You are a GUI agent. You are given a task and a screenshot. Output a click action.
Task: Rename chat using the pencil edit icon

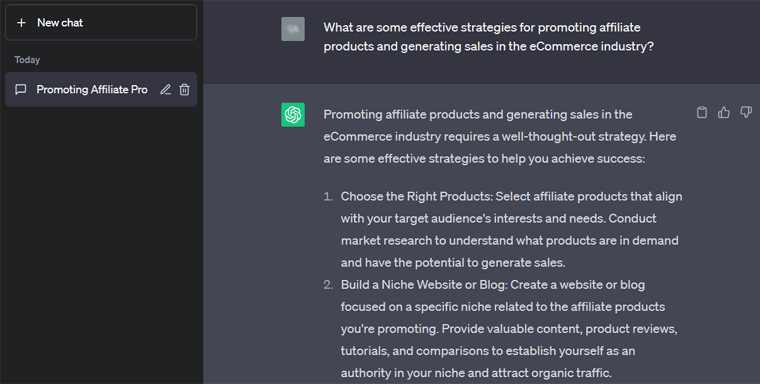point(166,90)
